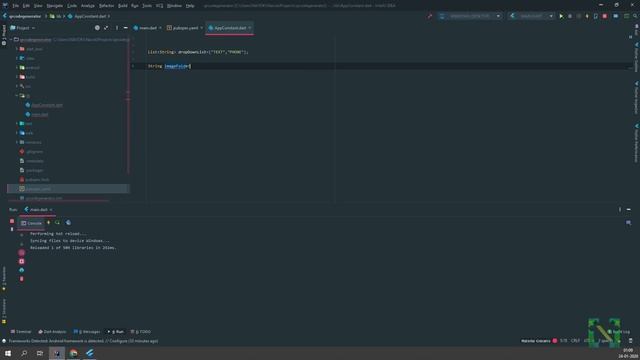Open the File menu
Image resolution: width=640 pixels, height=360 pixels.
tap(15, 6)
